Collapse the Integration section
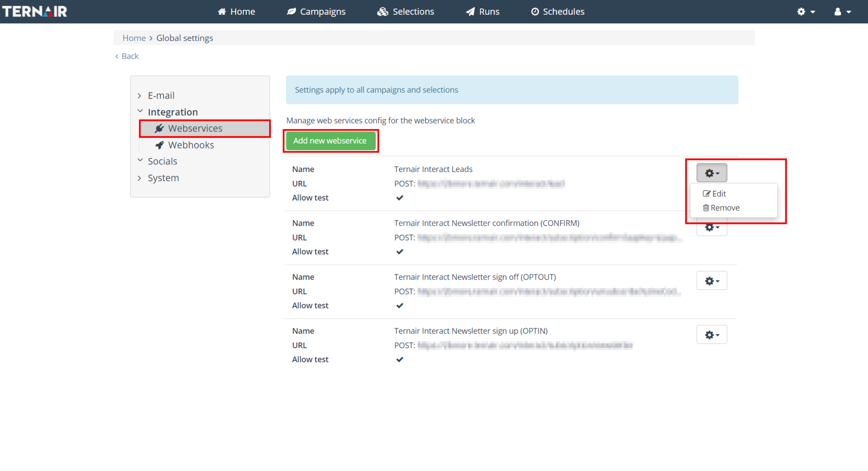 pyautogui.click(x=140, y=112)
